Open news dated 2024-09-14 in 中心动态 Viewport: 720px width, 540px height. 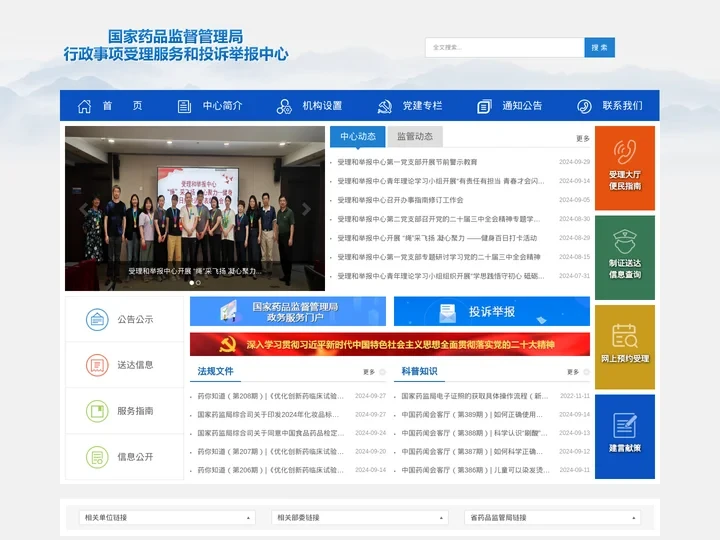click(441, 181)
